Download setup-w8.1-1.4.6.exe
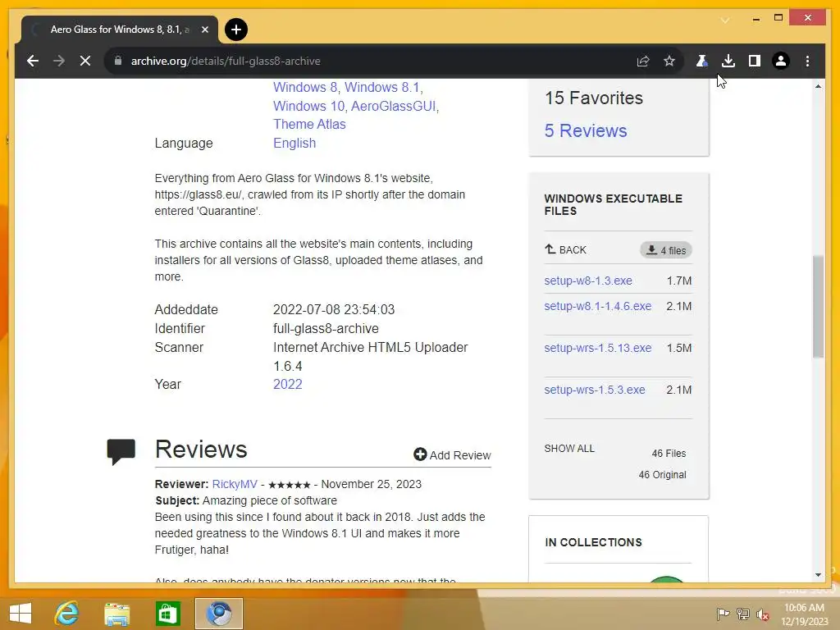This screenshot has width=840, height=630. 598,306
